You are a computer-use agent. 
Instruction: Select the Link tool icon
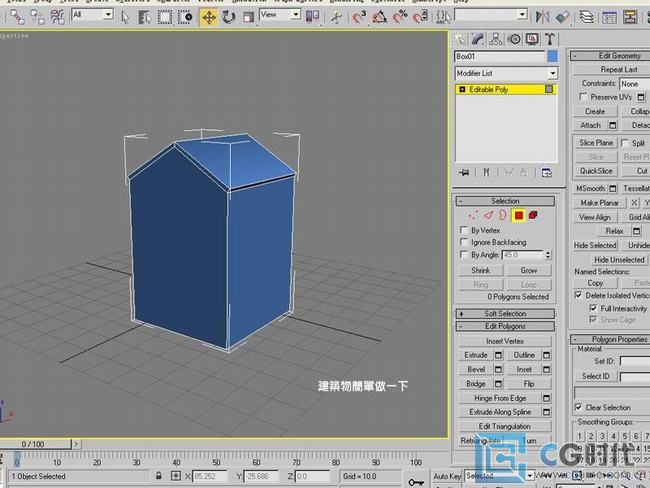pyautogui.click(x=17, y=17)
